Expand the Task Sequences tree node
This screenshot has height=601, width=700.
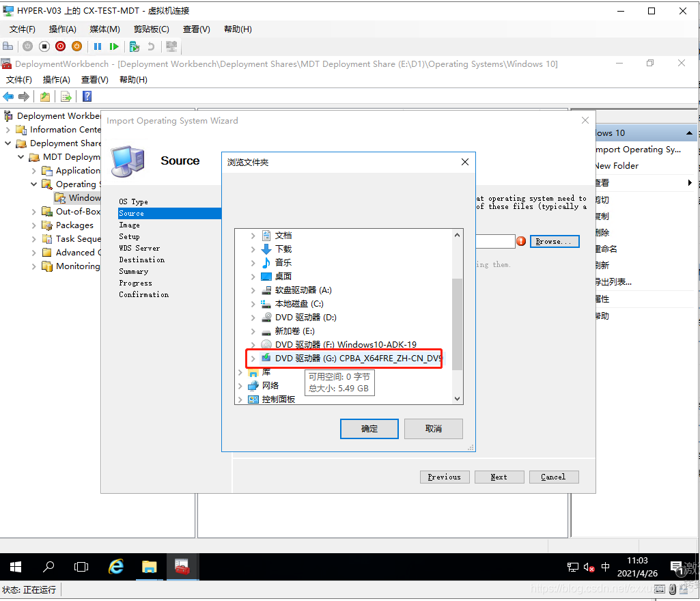coord(34,239)
